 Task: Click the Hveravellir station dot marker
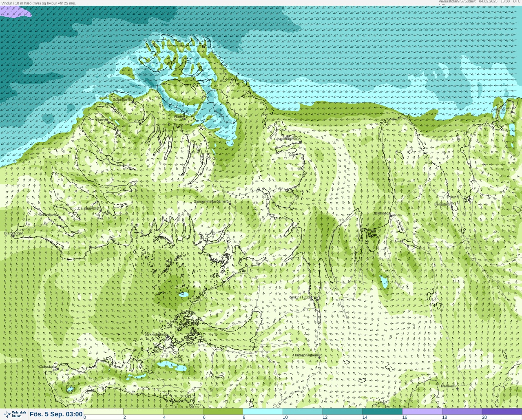pos(458,389)
